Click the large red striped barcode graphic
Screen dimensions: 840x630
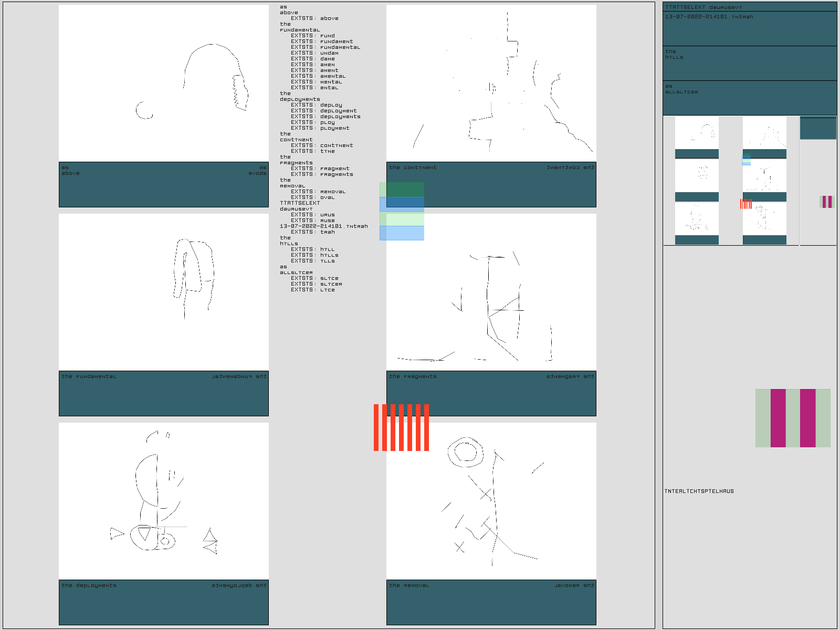click(x=401, y=427)
